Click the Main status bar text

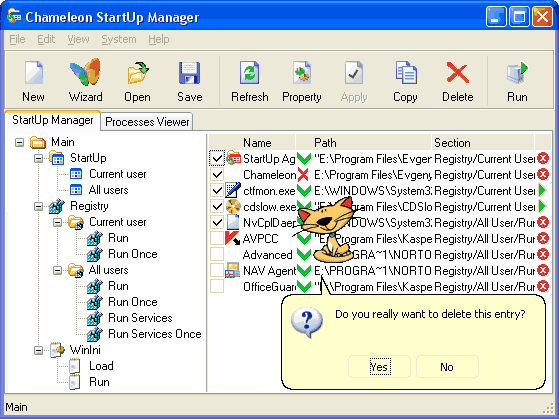16,407
